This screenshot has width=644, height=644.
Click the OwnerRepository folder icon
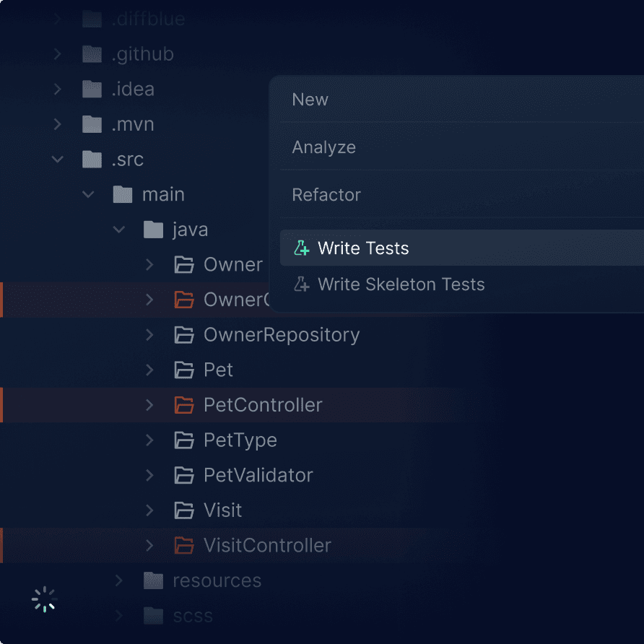[x=184, y=335]
